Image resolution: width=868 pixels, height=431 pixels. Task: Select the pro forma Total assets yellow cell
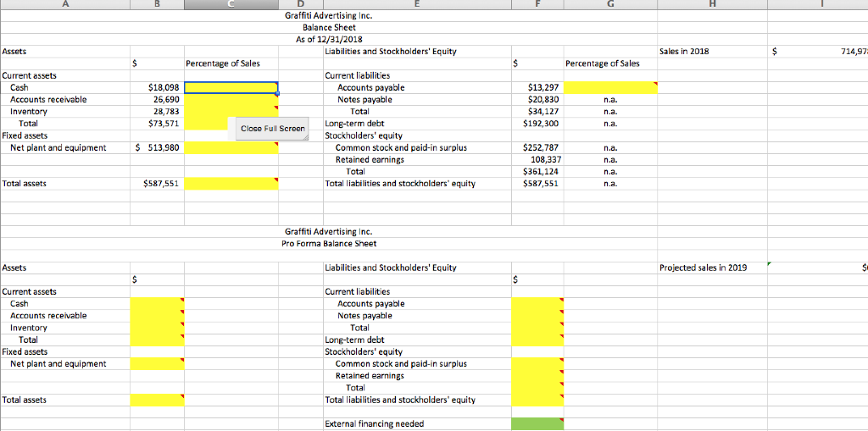pos(157,400)
